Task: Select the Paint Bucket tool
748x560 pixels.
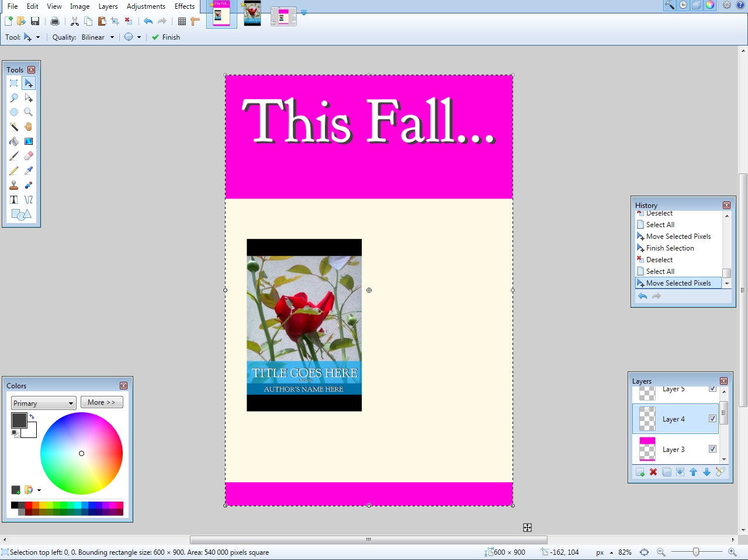Action: click(x=14, y=141)
